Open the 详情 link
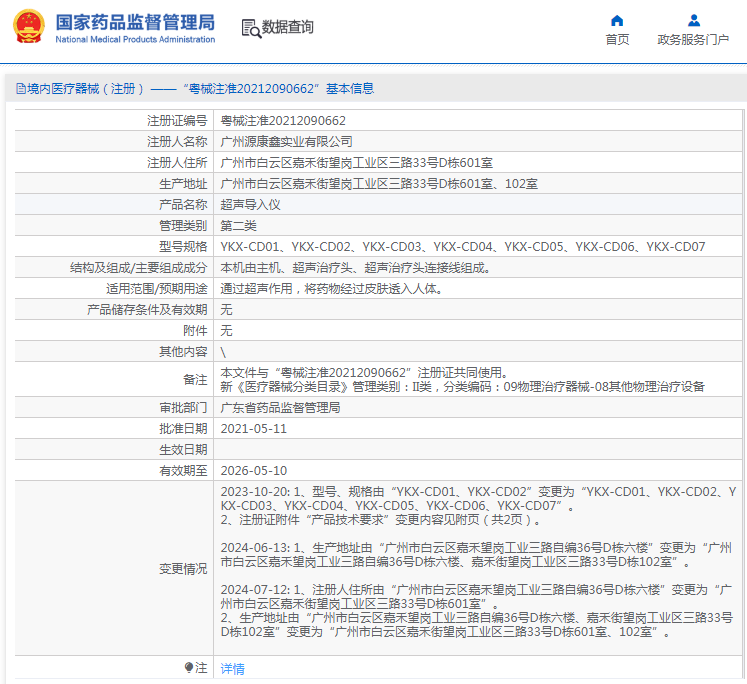 232,669
